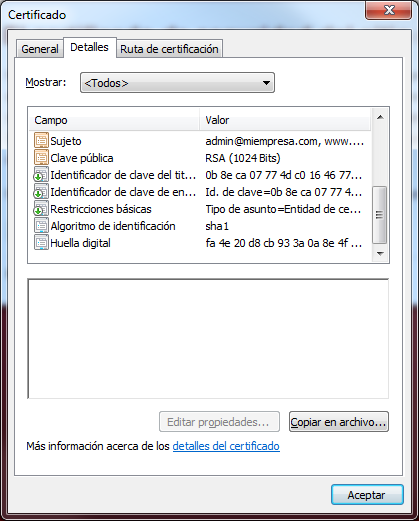Click the admin@miempresa.com value
This screenshot has width=419, height=521.
[x=284, y=141]
